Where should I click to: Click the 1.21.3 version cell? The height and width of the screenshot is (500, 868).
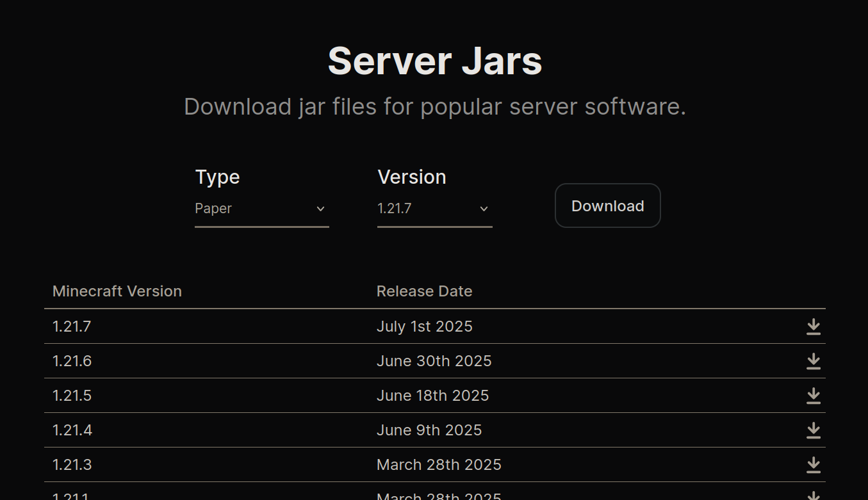click(x=72, y=465)
